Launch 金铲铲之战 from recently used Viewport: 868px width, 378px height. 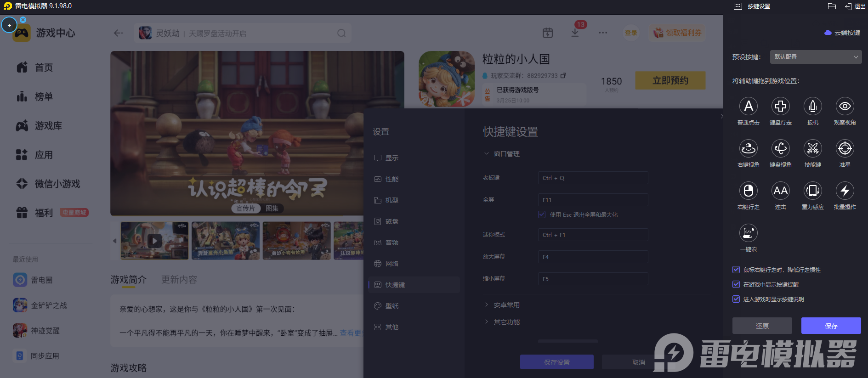[40, 305]
